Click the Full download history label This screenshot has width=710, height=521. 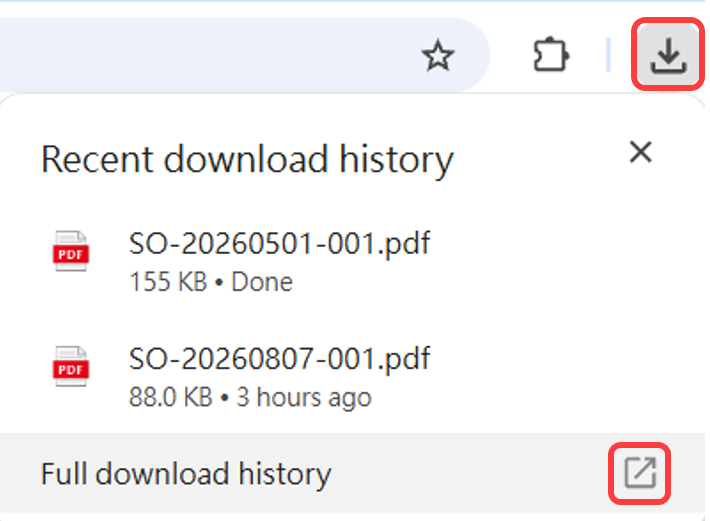click(186, 474)
